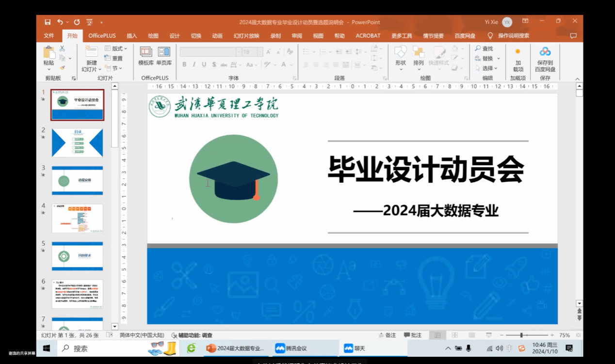Open the 单页库 single page library
615x364 pixels.
click(164, 53)
